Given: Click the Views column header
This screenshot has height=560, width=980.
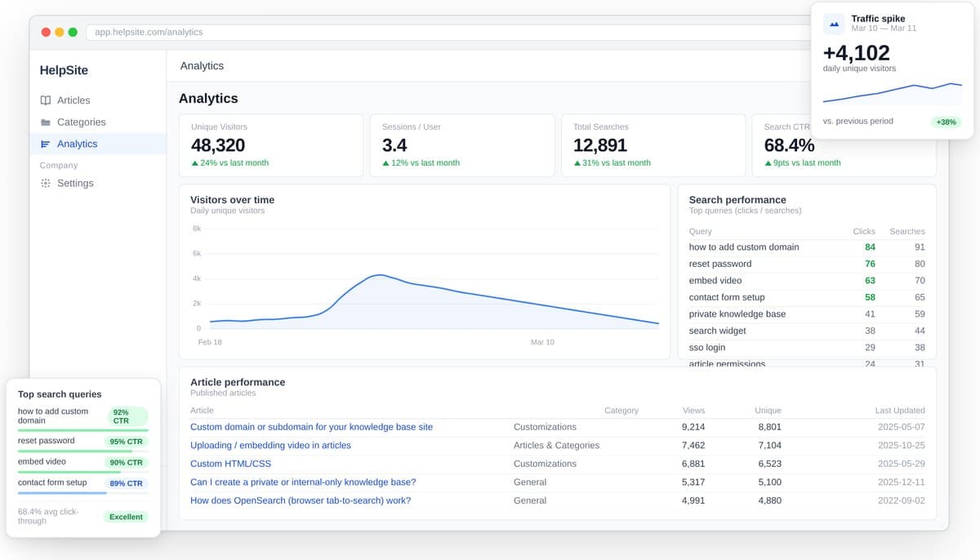Looking at the screenshot, I should coord(693,411).
